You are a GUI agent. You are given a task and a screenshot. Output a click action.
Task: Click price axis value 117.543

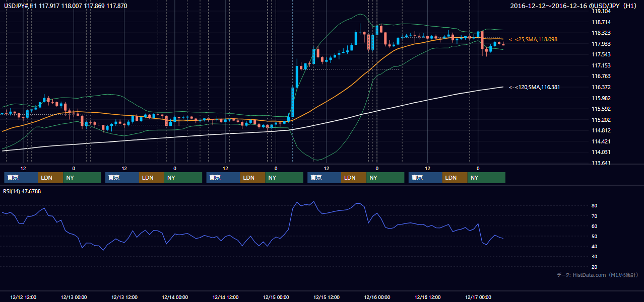pyautogui.click(x=601, y=54)
